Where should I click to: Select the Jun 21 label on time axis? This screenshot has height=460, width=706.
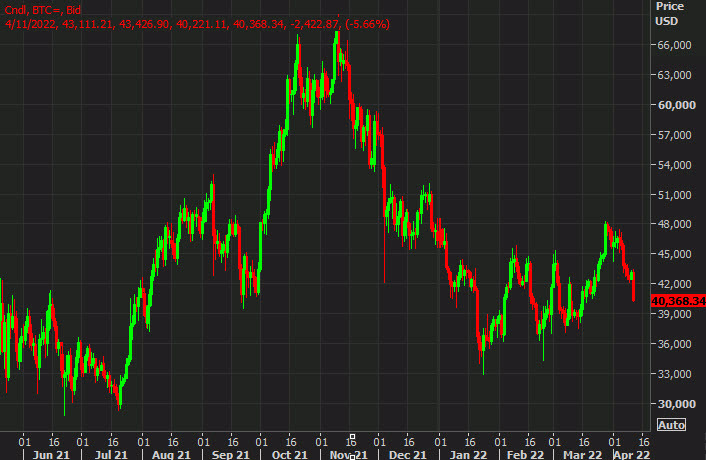pyautogui.click(x=50, y=454)
